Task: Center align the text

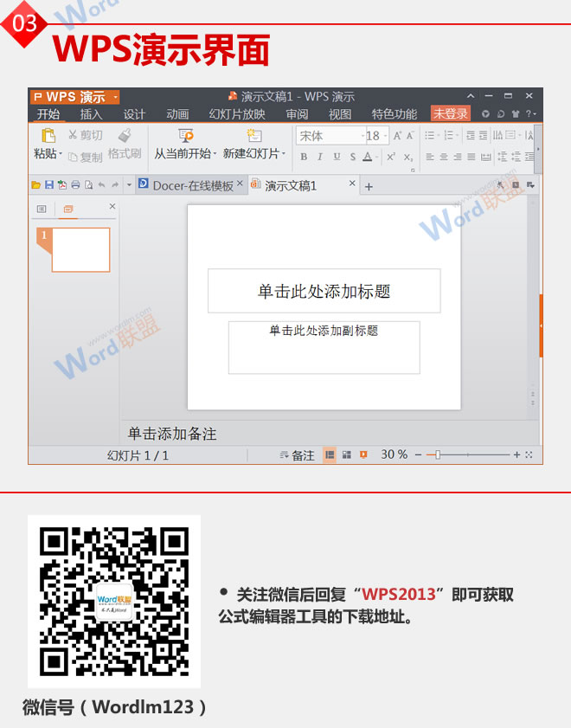Action: [444, 157]
